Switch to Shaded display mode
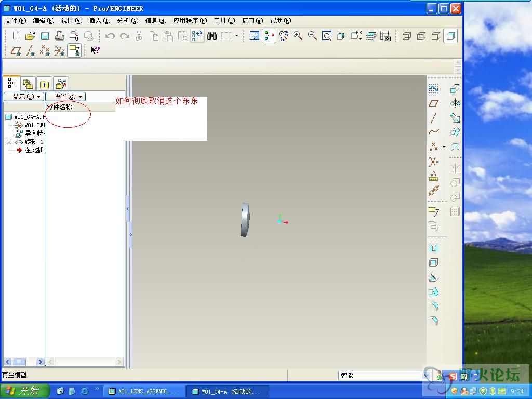Screen dimensions: 532x399 (450, 36)
